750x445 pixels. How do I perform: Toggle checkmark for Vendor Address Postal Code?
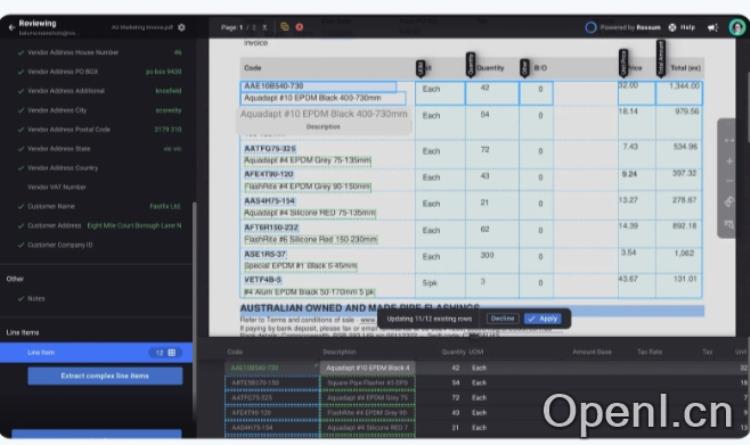click(x=20, y=129)
